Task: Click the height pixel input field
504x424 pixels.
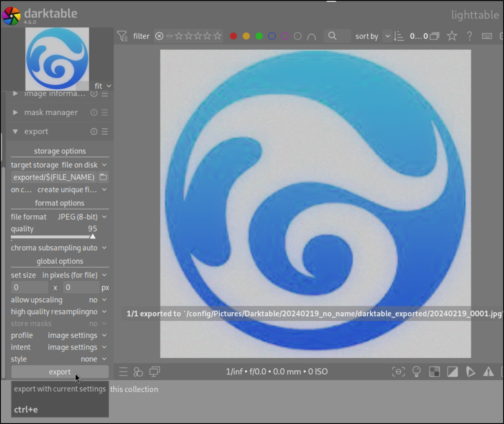Action: pyautogui.click(x=81, y=287)
